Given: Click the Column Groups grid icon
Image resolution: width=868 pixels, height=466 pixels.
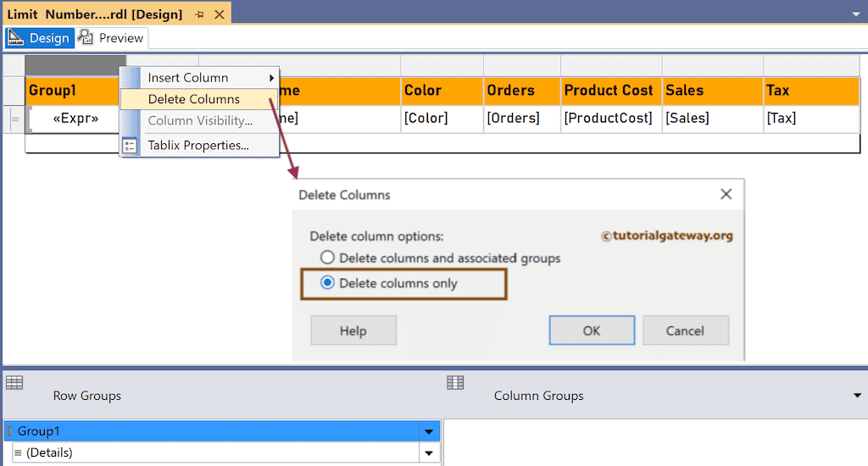Looking at the screenshot, I should click(x=455, y=382).
